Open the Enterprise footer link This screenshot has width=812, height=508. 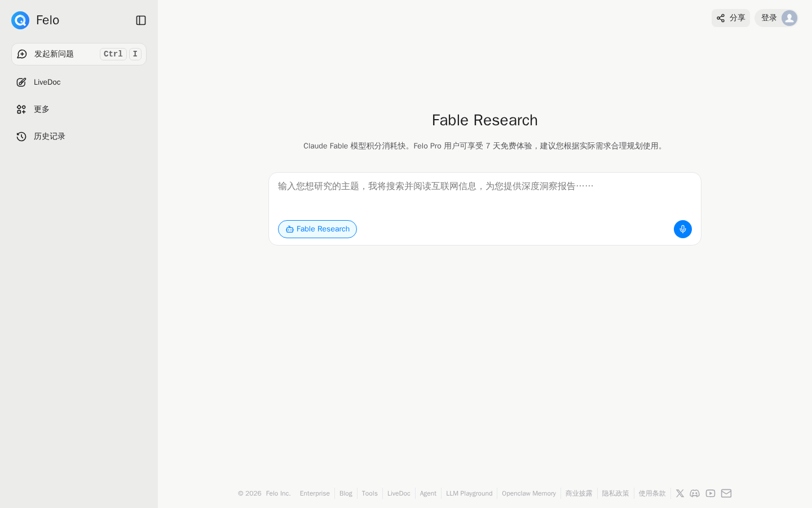[315, 493]
